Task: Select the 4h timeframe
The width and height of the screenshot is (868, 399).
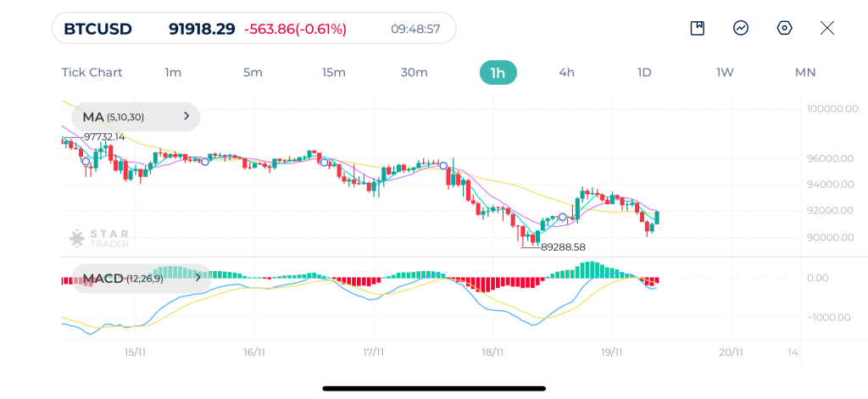Action: (566, 72)
